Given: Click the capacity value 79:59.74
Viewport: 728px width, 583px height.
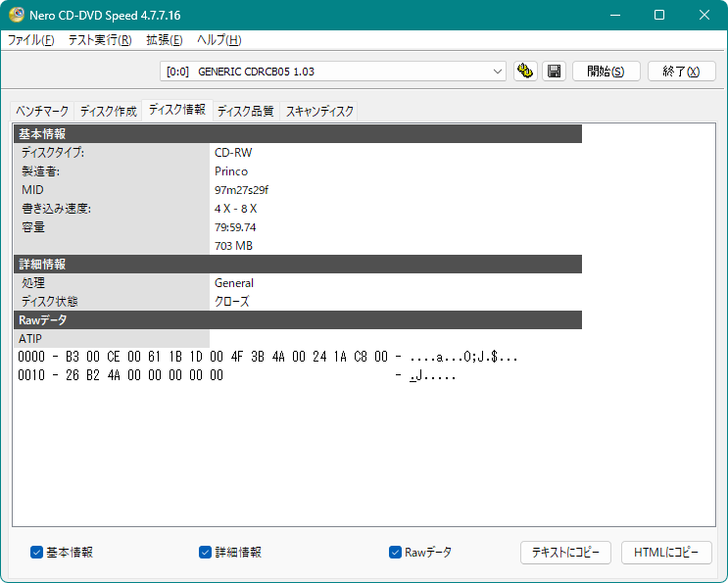Looking at the screenshot, I should pos(235,227).
